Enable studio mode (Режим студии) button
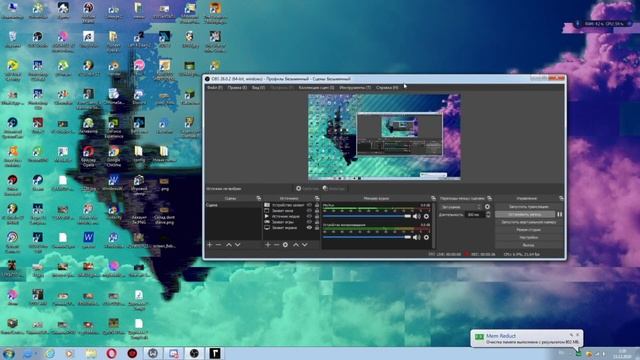This screenshot has height=360, width=640. [x=529, y=230]
